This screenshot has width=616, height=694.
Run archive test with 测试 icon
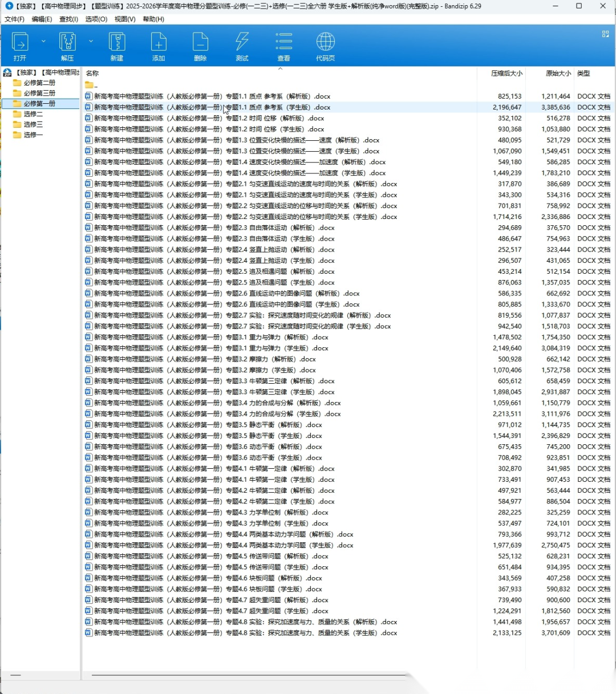pyautogui.click(x=242, y=46)
